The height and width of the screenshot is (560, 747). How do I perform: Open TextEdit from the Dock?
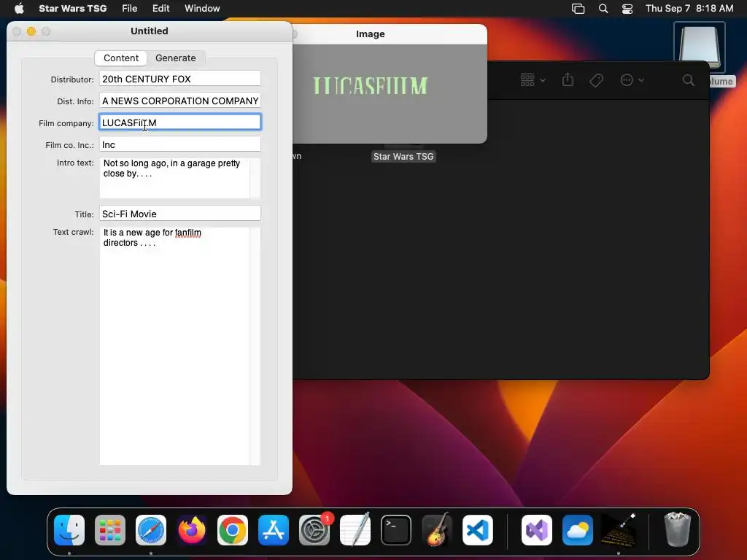[355, 530]
